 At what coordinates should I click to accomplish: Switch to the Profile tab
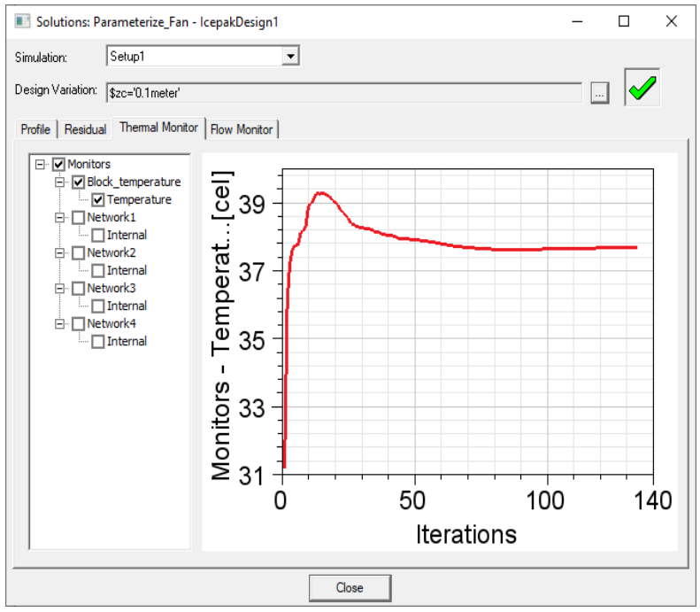[35, 129]
